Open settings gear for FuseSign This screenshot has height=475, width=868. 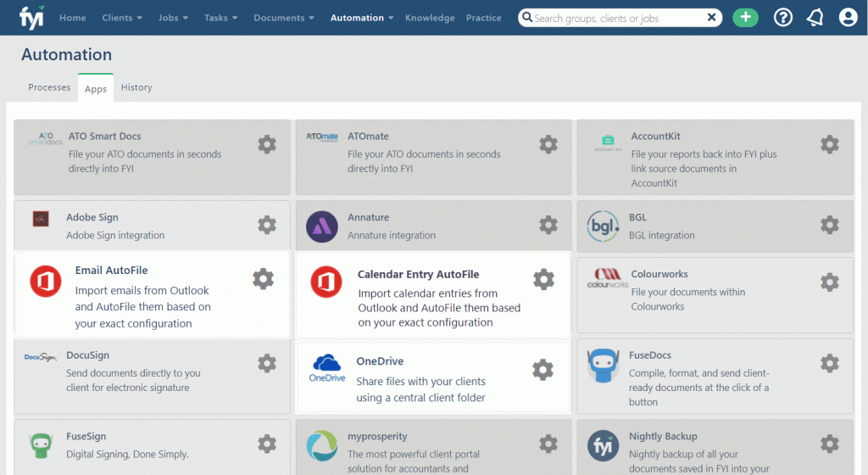[x=267, y=444]
